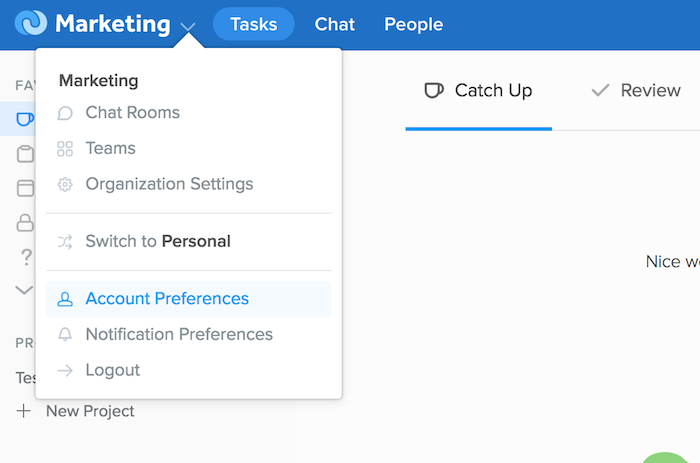Click the Marketing workspace title in header
The width and height of the screenshot is (700, 463).
click(x=112, y=24)
